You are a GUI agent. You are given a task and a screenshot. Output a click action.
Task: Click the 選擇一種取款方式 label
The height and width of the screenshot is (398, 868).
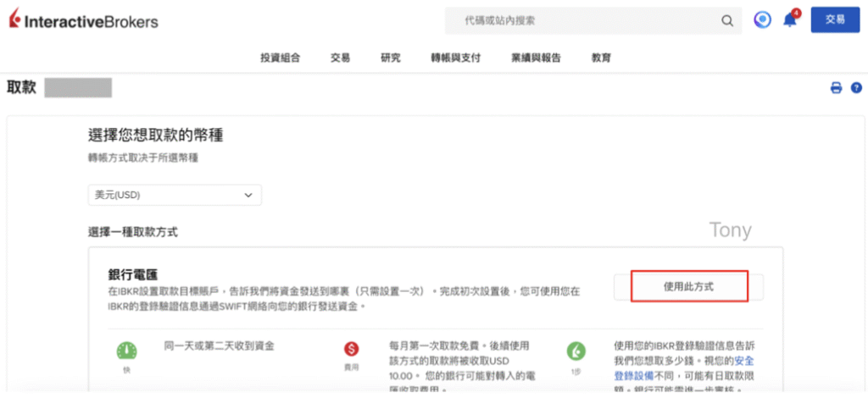[x=133, y=232]
